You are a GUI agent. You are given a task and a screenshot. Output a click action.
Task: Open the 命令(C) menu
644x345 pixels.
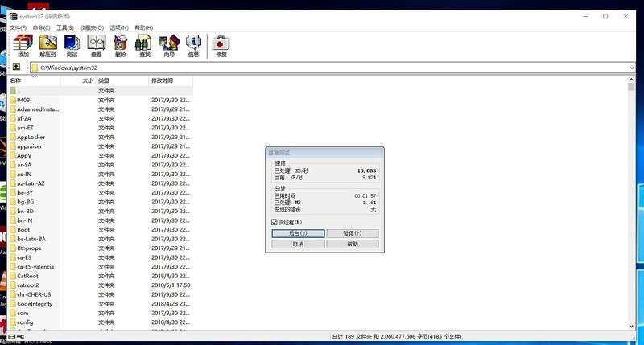[x=42, y=27]
